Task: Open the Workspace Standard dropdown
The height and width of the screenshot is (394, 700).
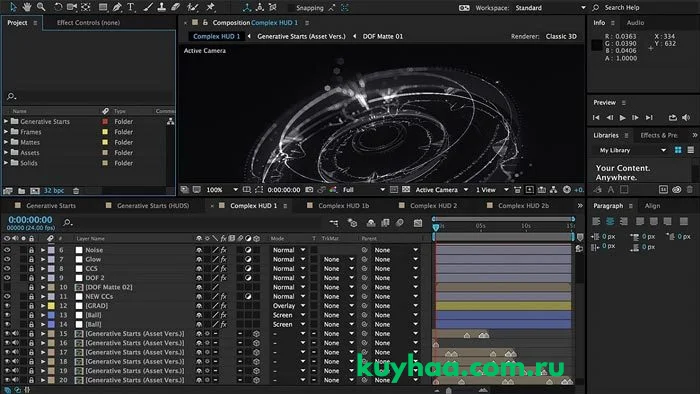Action: pos(550,8)
